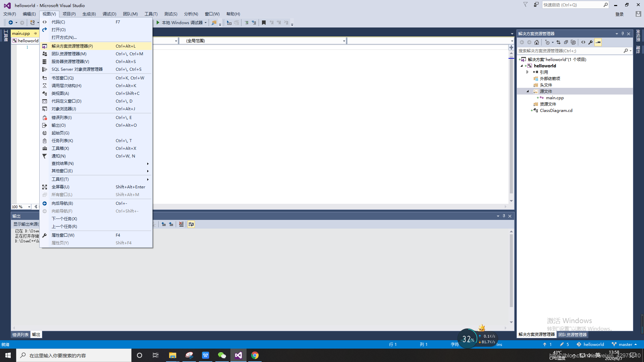644x362 pixels.
Task: Switch to 错误列表 tab at bottom
Action: [x=20, y=335]
